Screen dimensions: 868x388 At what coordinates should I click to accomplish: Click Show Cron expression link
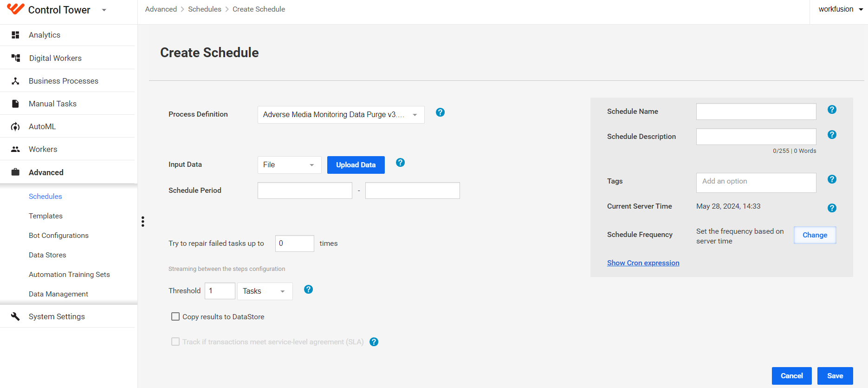643,263
